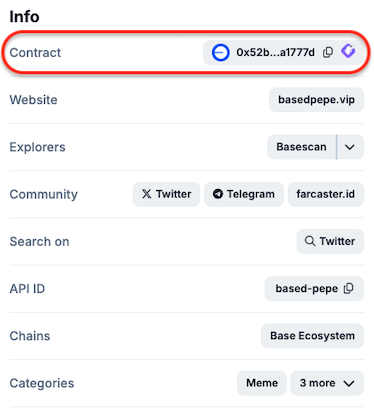Expand the Explorers list with the chevron
This screenshot has width=374, height=417.
[350, 147]
